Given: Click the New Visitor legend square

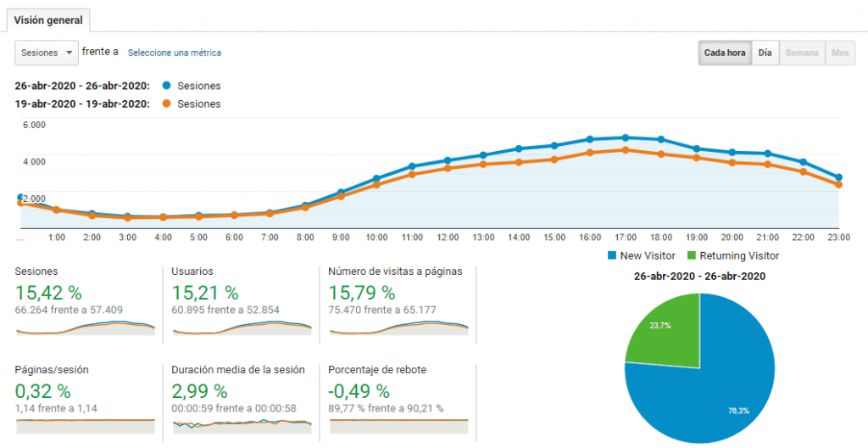Looking at the screenshot, I should [x=612, y=255].
